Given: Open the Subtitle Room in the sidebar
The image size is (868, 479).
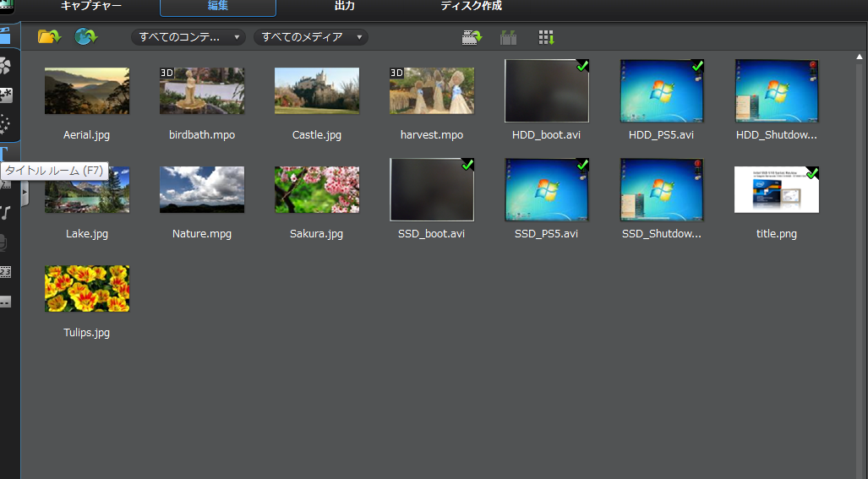Looking at the screenshot, I should pyautogui.click(x=5, y=302).
